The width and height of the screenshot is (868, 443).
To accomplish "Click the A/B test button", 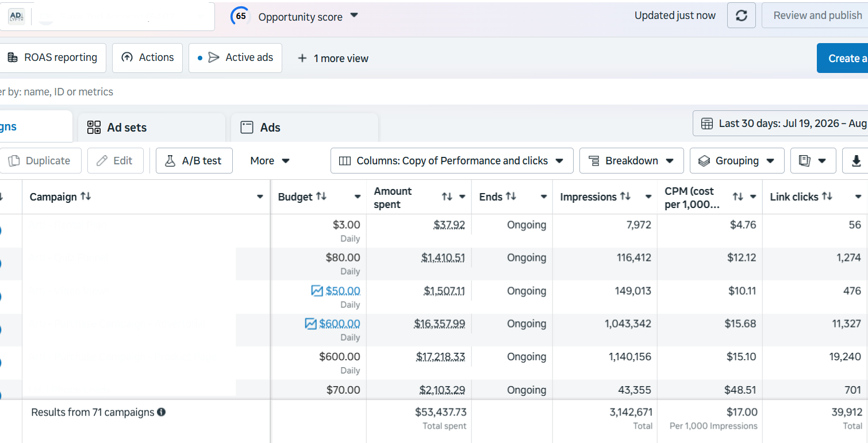I will (x=194, y=161).
